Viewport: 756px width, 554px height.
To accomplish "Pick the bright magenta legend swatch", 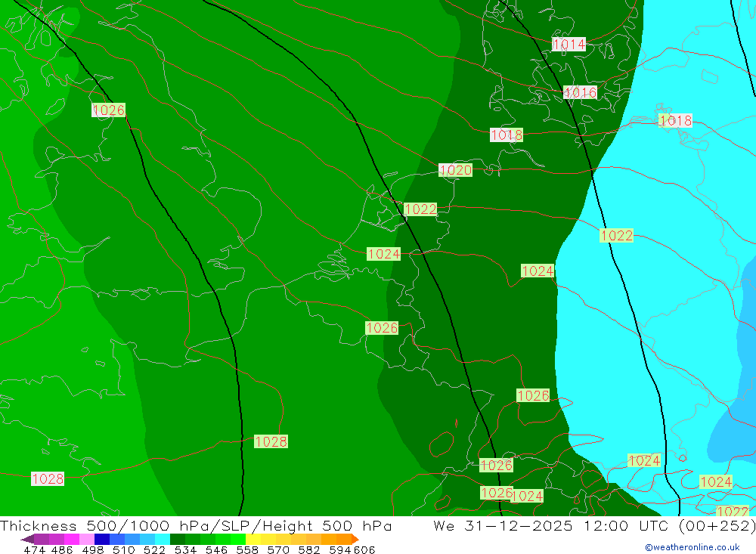I will [71, 539].
